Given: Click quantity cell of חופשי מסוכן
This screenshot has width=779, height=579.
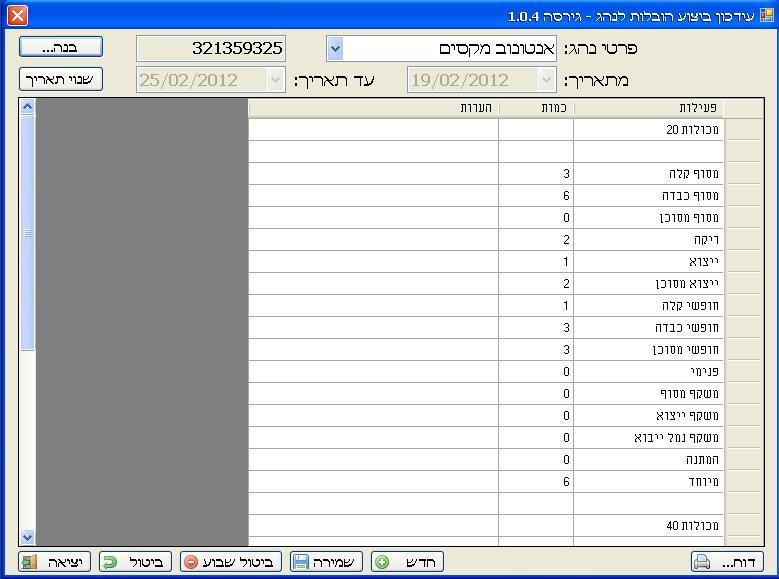Looking at the screenshot, I should [536, 350].
